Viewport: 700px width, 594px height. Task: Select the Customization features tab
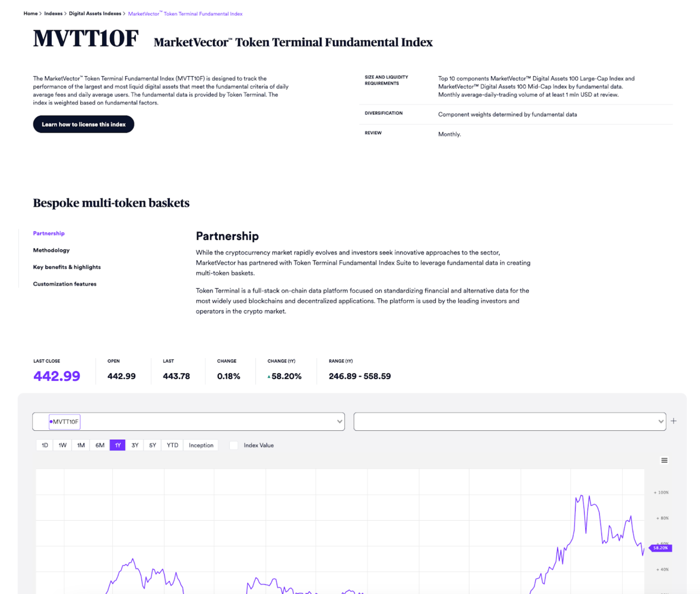pos(65,284)
